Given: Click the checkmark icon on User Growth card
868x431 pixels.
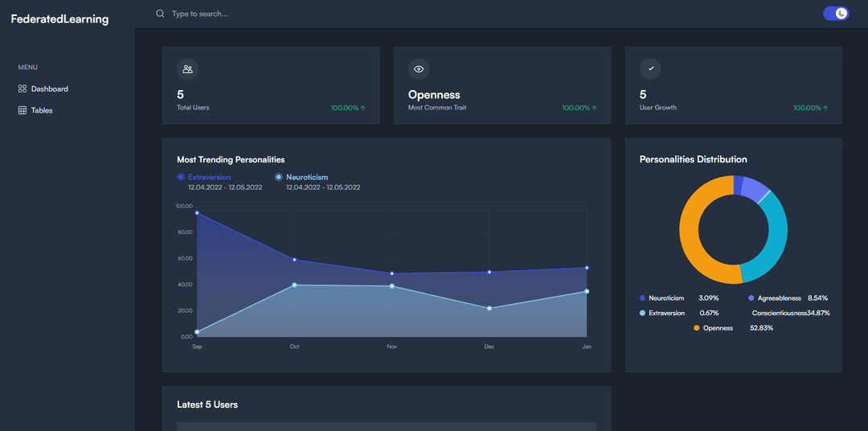Looking at the screenshot, I should click(x=650, y=69).
